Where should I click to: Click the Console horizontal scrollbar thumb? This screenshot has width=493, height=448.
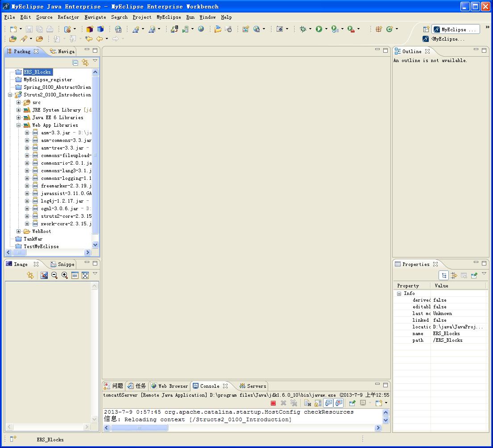tap(139, 427)
